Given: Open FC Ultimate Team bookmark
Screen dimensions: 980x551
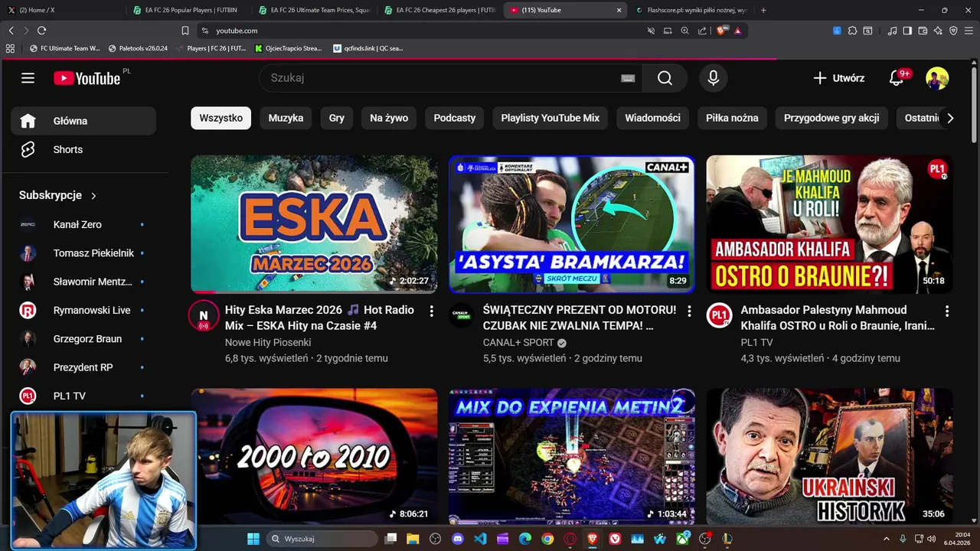Looking at the screenshot, I should (64, 48).
